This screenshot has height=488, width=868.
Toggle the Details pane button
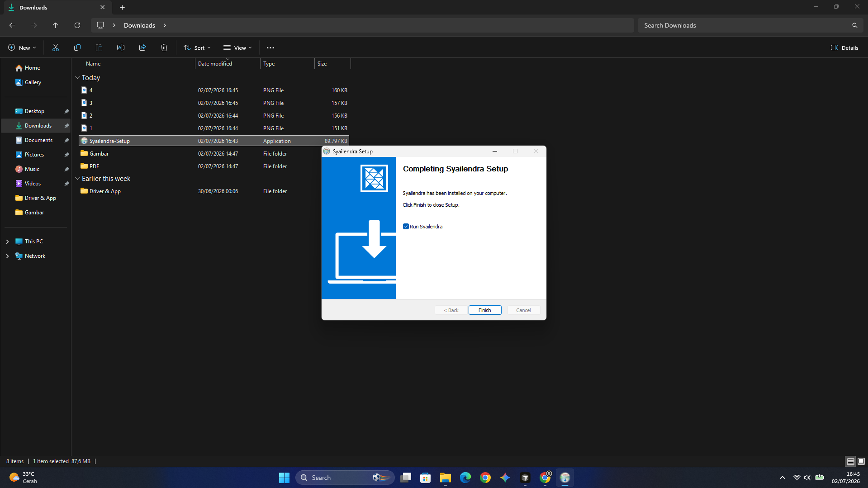pyautogui.click(x=844, y=47)
